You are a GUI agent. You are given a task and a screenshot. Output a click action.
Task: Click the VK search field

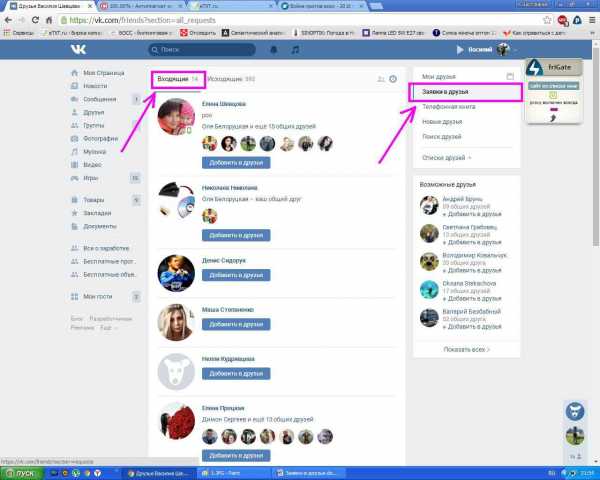tap(202, 50)
